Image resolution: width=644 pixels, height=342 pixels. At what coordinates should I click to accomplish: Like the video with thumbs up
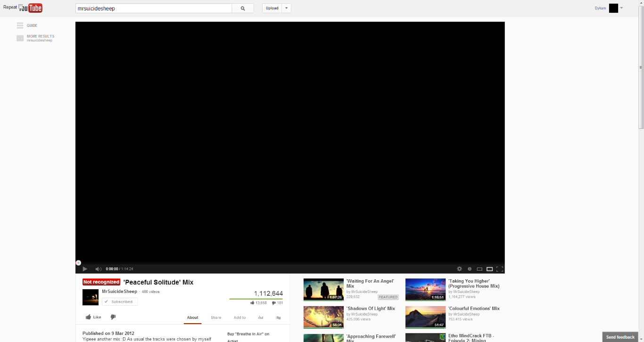[x=93, y=317]
